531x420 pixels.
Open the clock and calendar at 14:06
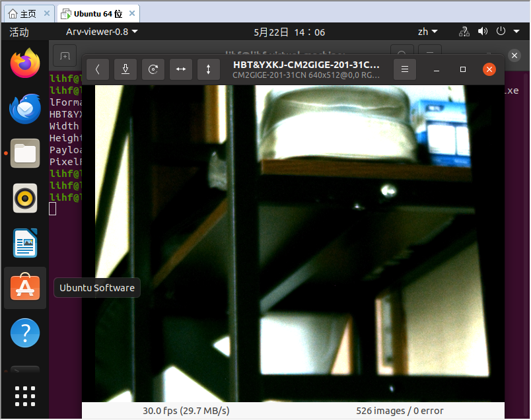[289, 32]
